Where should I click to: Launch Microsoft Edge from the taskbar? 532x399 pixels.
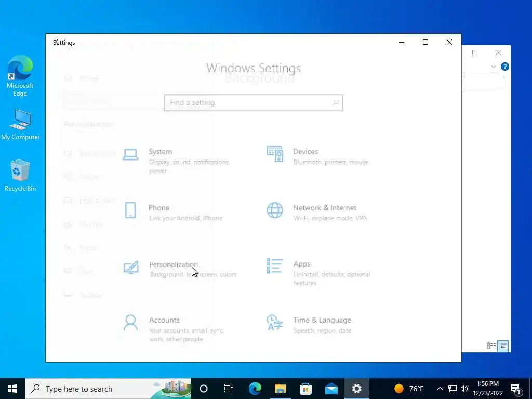[255, 389]
